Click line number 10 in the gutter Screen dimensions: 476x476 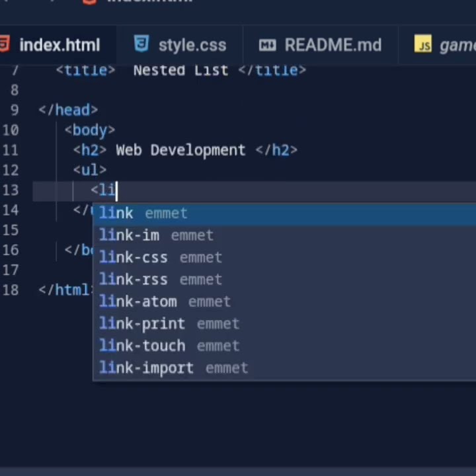(11, 130)
